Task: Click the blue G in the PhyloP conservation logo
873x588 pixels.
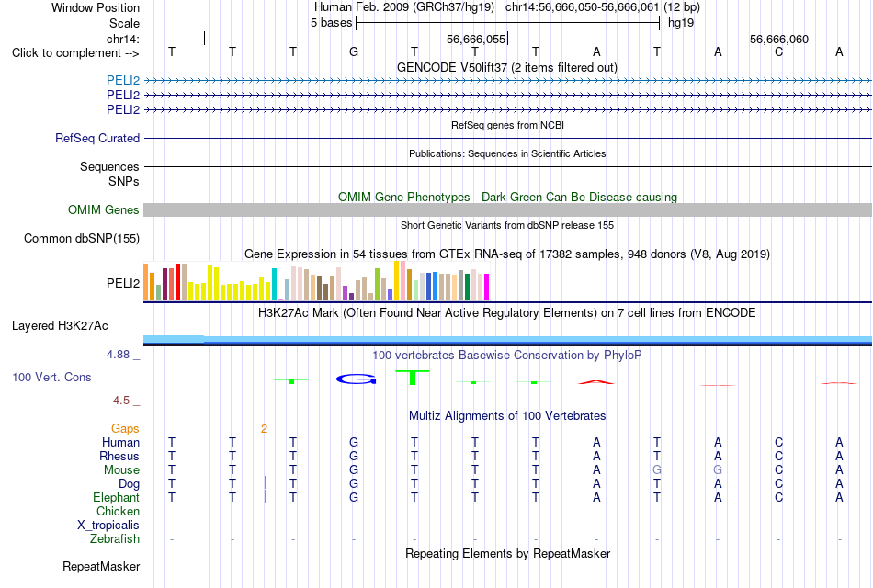Action: coord(357,379)
